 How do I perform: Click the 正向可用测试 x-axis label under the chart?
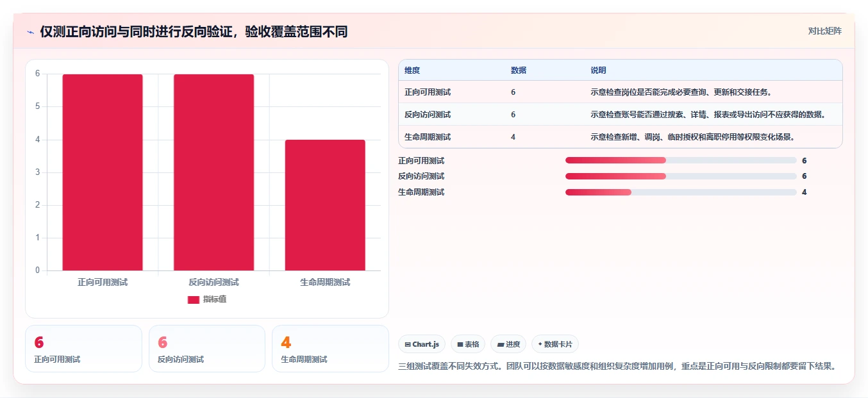coord(103,282)
